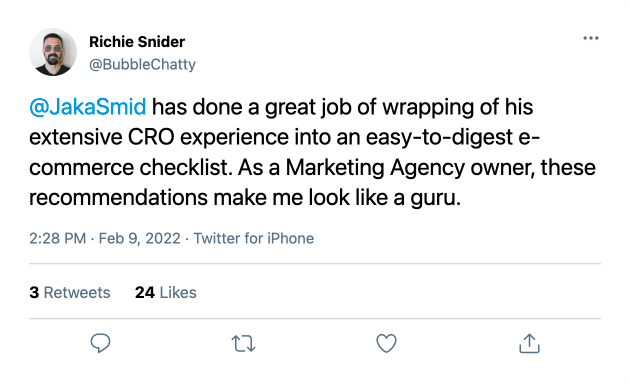Open the three-dot more options menu
The height and width of the screenshot is (384, 630).
[591, 38]
